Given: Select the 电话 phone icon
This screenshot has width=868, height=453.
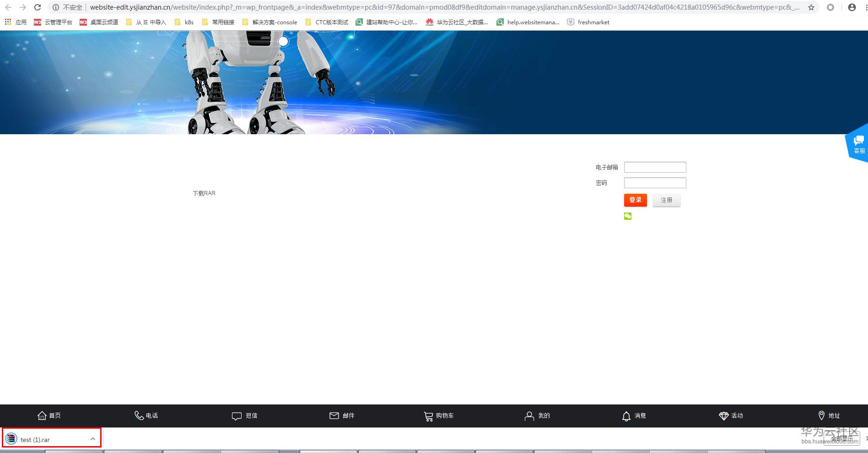Looking at the screenshot, I should [x=146, y=415].
